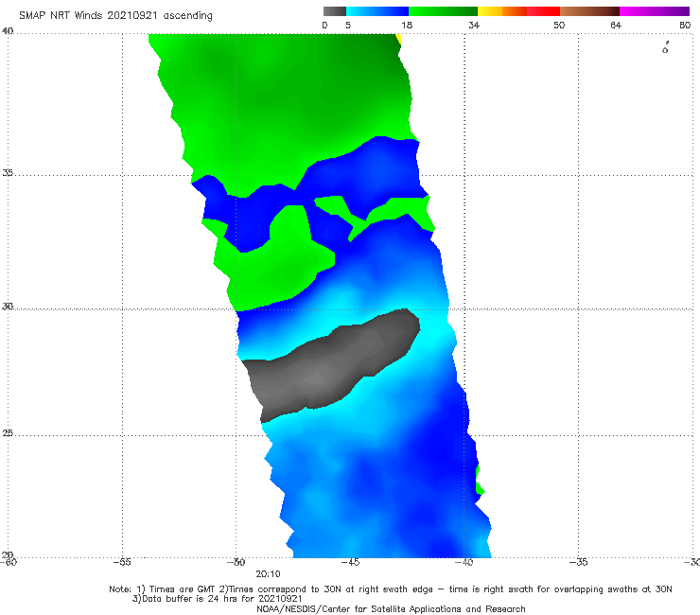Click the green segment of the wind color bar
This screenshot has height=615, width=700.
(x=443, y=11)
